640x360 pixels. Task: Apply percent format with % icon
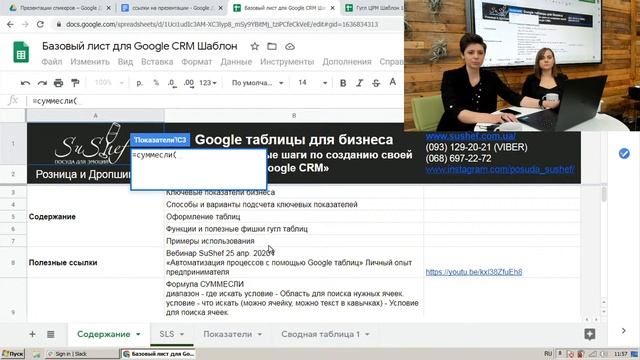(156, 83)
